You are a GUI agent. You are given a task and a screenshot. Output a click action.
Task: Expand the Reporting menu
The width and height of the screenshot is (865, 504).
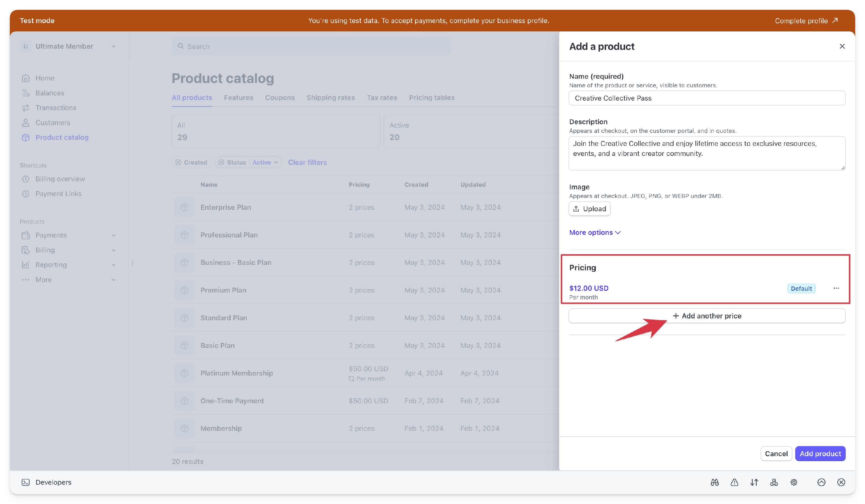(x=114, y=265)
